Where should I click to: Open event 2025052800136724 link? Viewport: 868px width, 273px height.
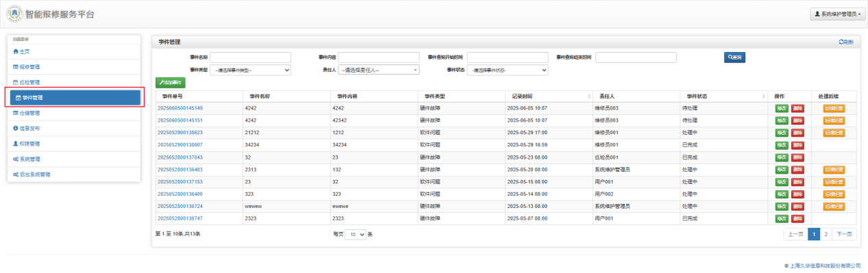point(180,206)
